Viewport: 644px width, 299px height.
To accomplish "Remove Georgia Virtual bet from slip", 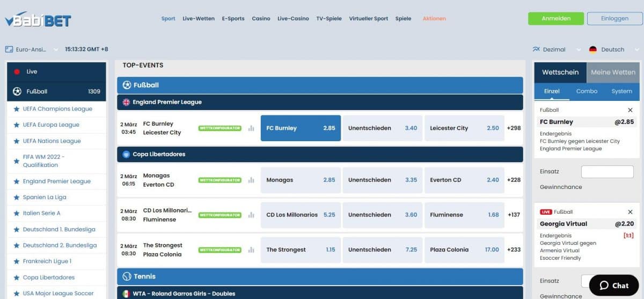I will click(630, 212).
